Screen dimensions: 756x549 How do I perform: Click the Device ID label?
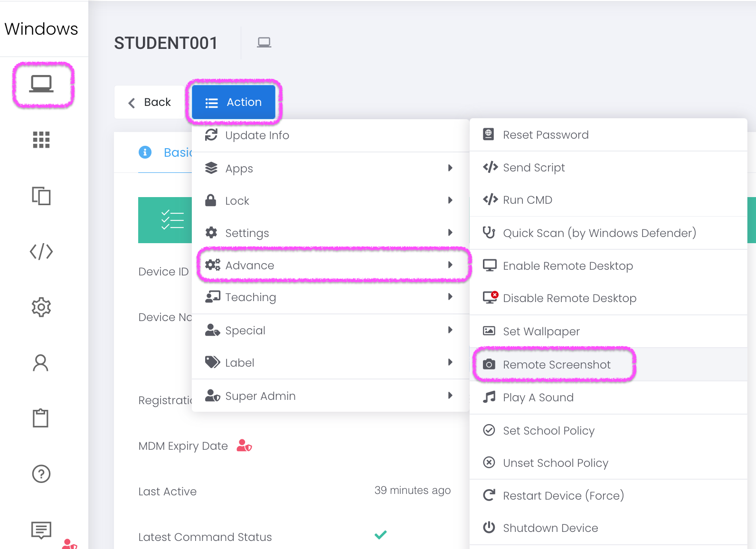pos(163,272)
